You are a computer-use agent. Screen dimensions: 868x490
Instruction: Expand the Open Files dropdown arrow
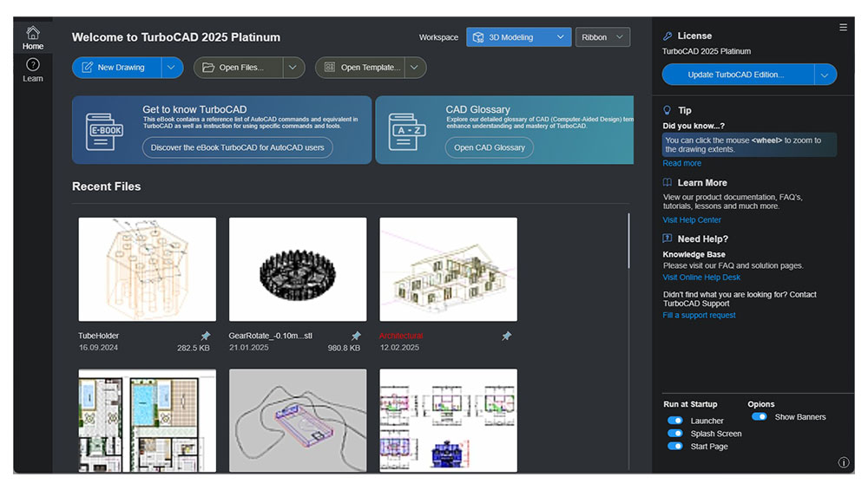pos(293,68)
